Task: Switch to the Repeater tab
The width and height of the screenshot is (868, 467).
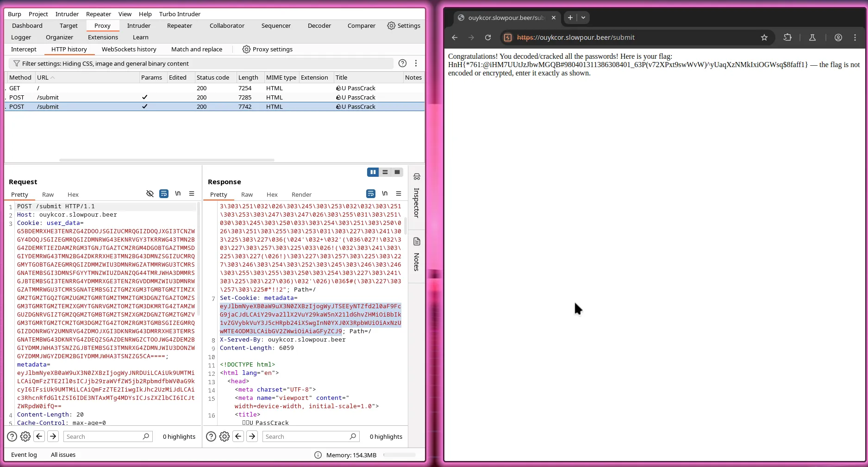Action: (180, 25)
